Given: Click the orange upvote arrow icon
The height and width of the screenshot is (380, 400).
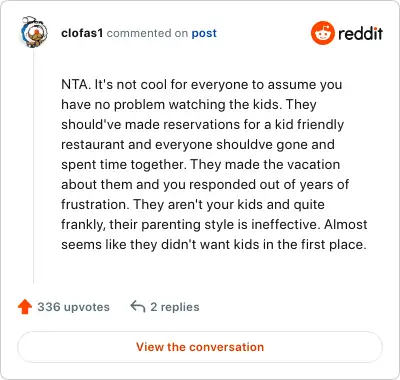Looking at the screenshot, I should [x=25, y=307].
